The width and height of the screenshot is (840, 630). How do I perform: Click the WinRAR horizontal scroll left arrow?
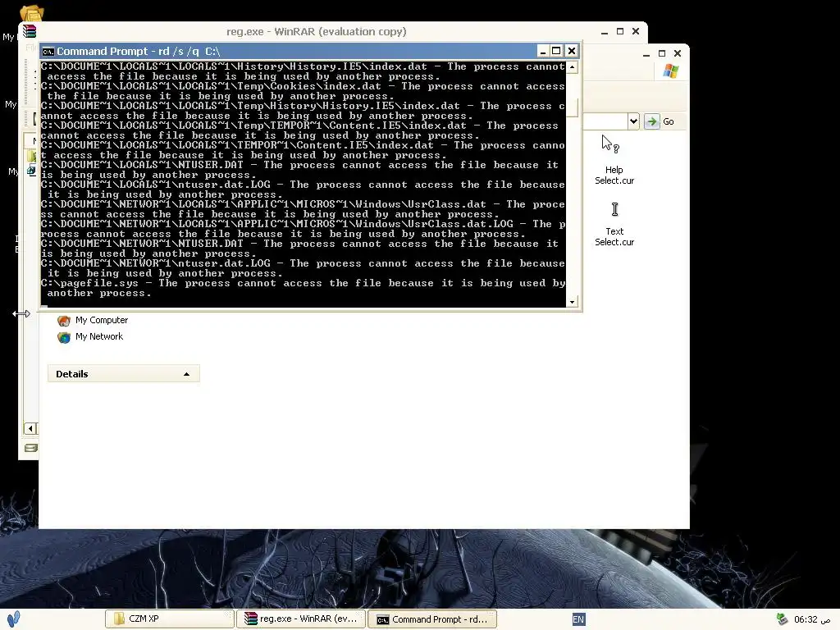(x=30, y=428)
